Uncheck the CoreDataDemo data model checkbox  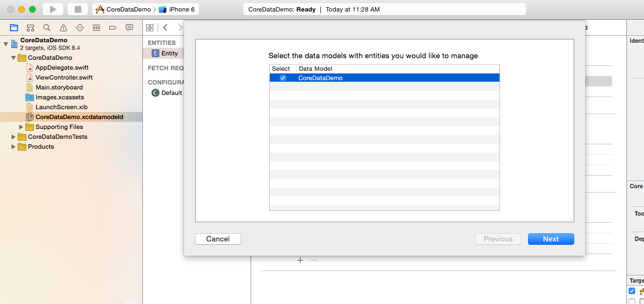pos(283,78)
